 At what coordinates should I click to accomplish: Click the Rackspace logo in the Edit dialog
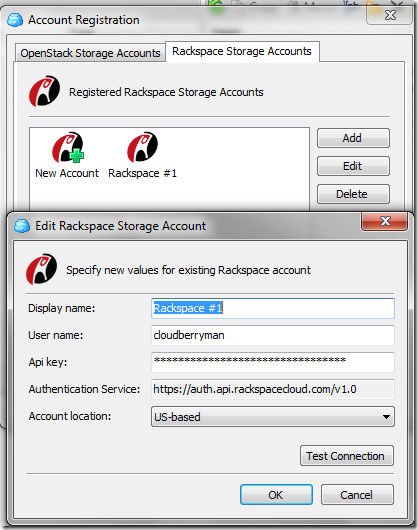[x=42, y=269]
